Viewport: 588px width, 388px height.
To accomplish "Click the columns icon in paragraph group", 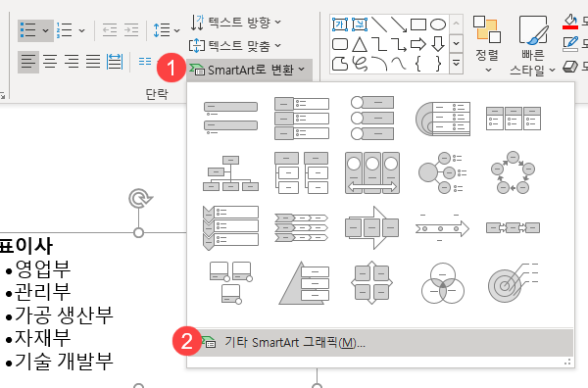I will point(145,62).
